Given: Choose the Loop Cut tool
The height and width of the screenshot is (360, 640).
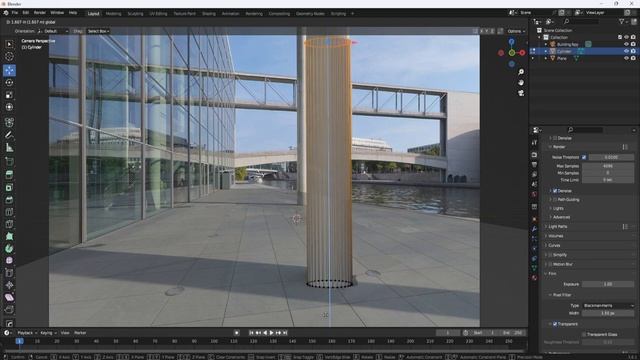Looking at the screenshot, I should coord(9,212).
